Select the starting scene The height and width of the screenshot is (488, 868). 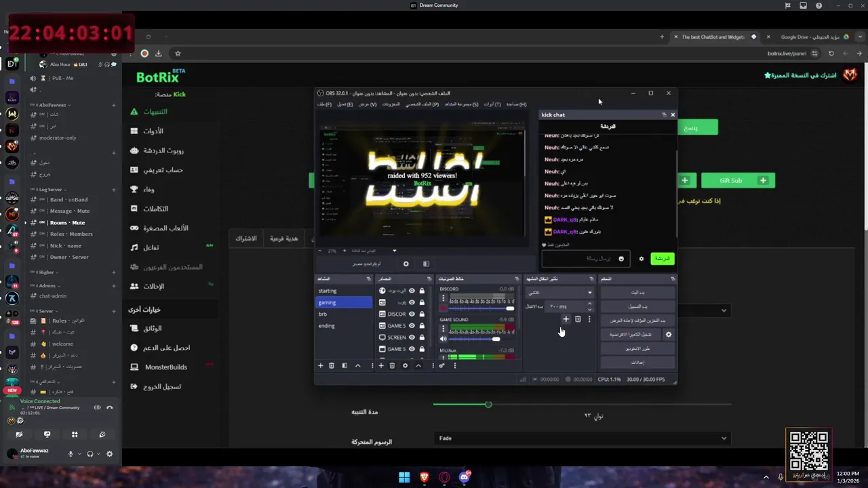pyautogui.click(x=344, y=291)
